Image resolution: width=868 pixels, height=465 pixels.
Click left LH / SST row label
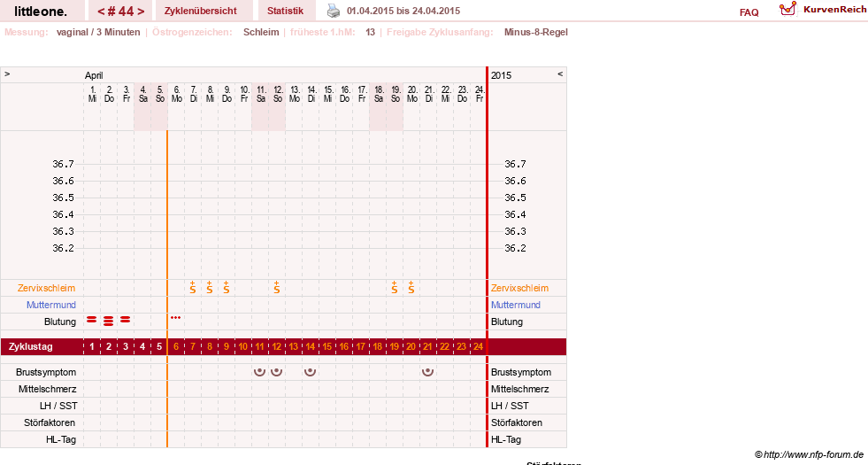coord(58,406)
